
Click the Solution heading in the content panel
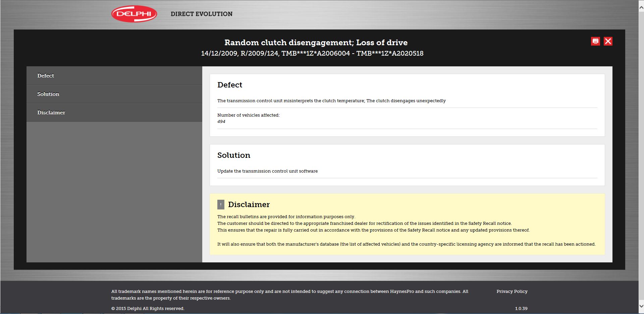[x=234, y=155]
